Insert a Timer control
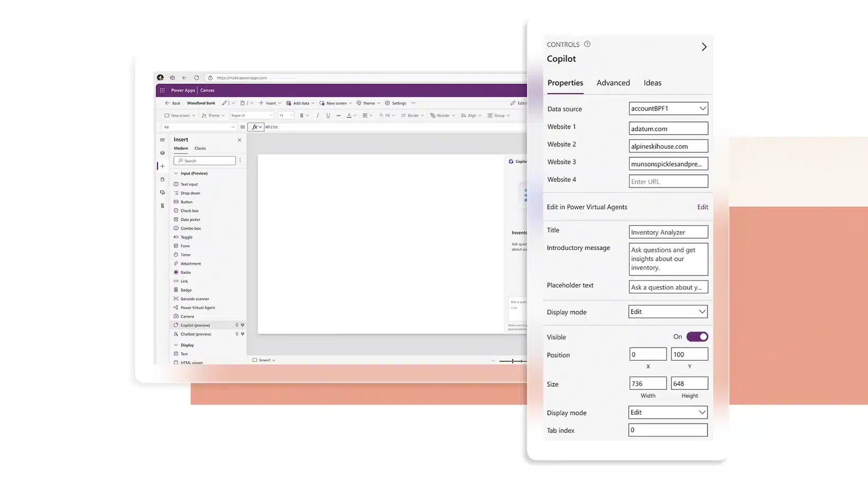868x482 pixels. 182,255
